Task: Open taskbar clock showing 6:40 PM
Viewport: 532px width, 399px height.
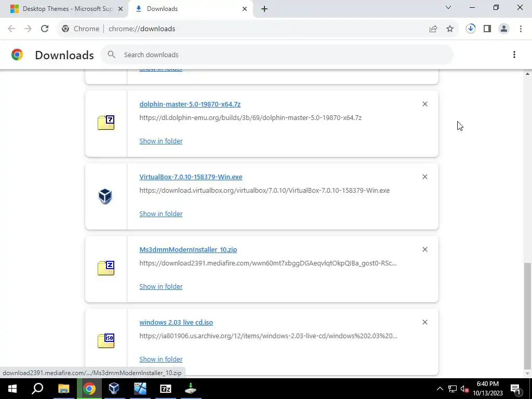Action: click(488, 389)
